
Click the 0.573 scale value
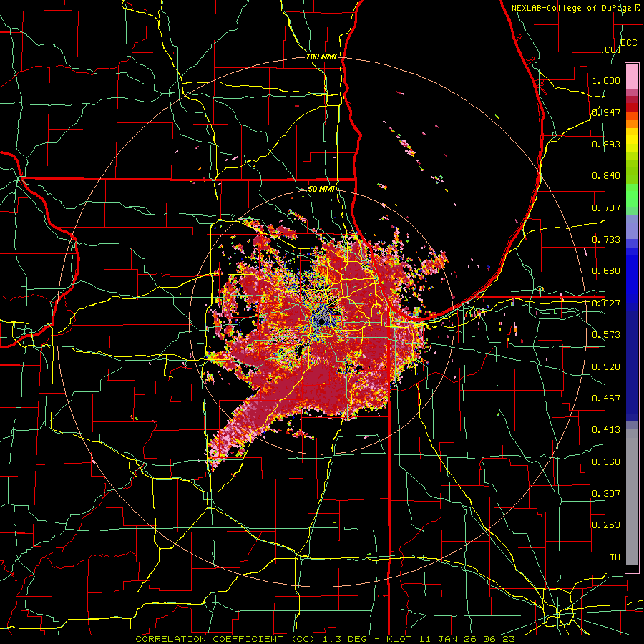point(606,335)
